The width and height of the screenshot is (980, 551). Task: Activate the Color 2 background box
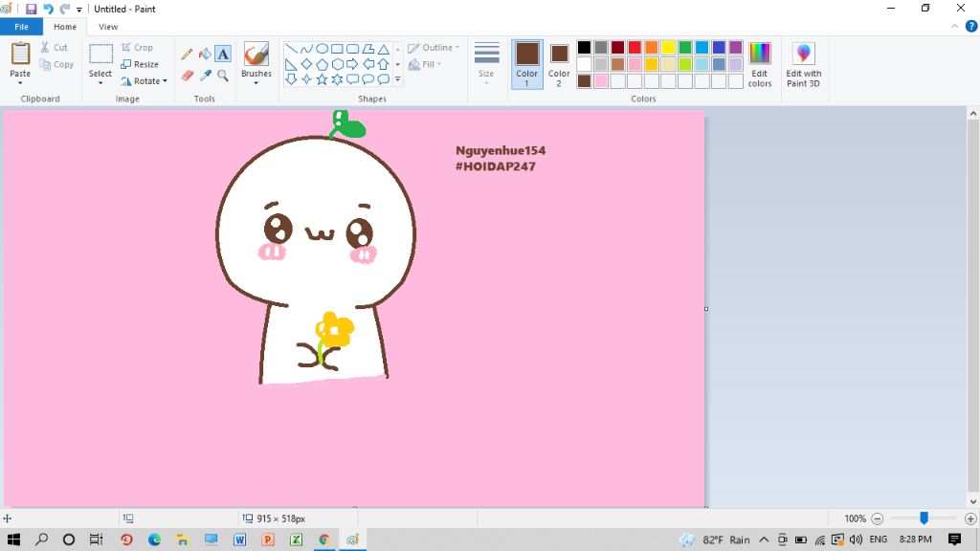point(559,64)
